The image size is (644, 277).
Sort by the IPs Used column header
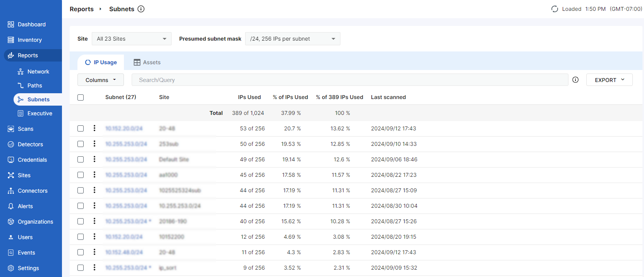coord(249,97)
